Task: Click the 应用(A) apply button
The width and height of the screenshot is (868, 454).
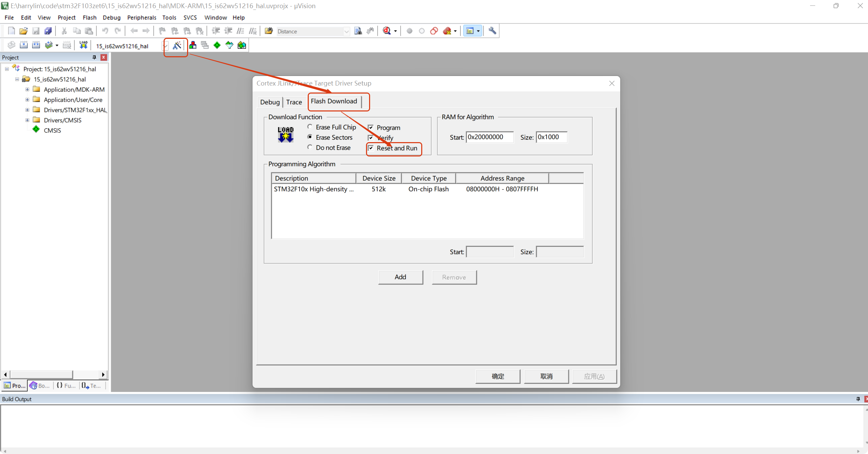Action: (594, 376)
